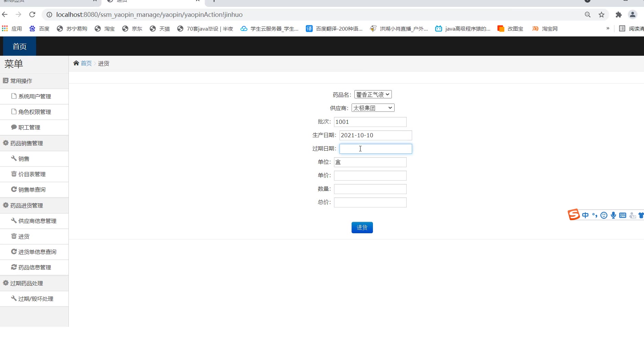Open 价目表管理 menu item
Image resolution: width=644 pixels, height=344 pixels.
(x=34, y=174)
